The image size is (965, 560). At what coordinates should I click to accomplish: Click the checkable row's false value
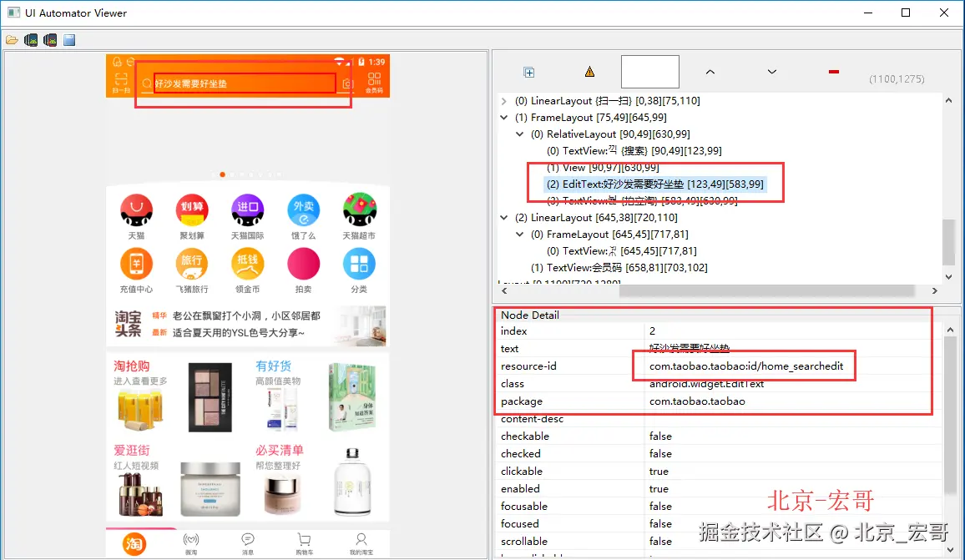(660, 436)
